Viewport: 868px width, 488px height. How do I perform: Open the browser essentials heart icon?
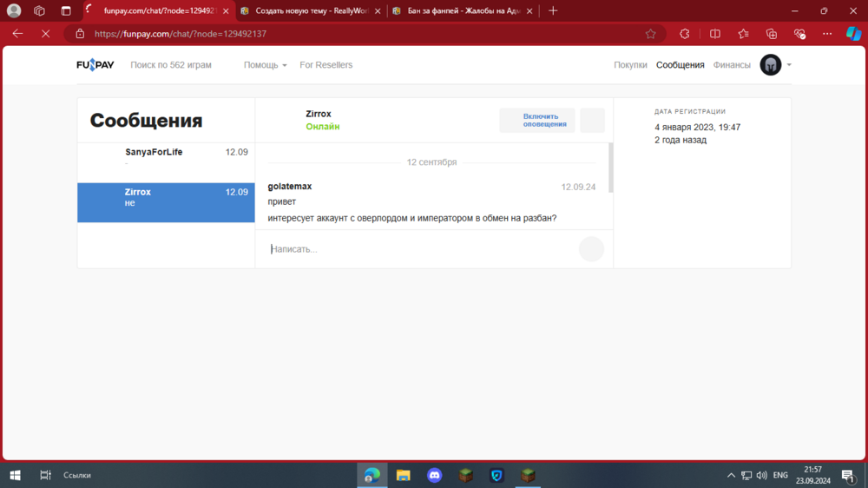(x=799, y=34)
